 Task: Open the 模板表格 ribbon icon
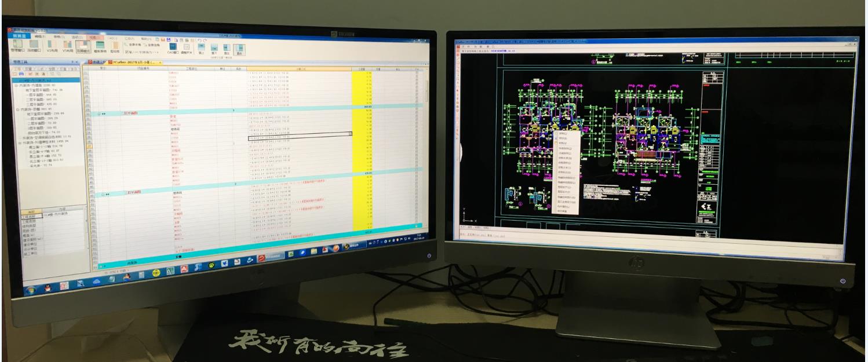point(100,46)
